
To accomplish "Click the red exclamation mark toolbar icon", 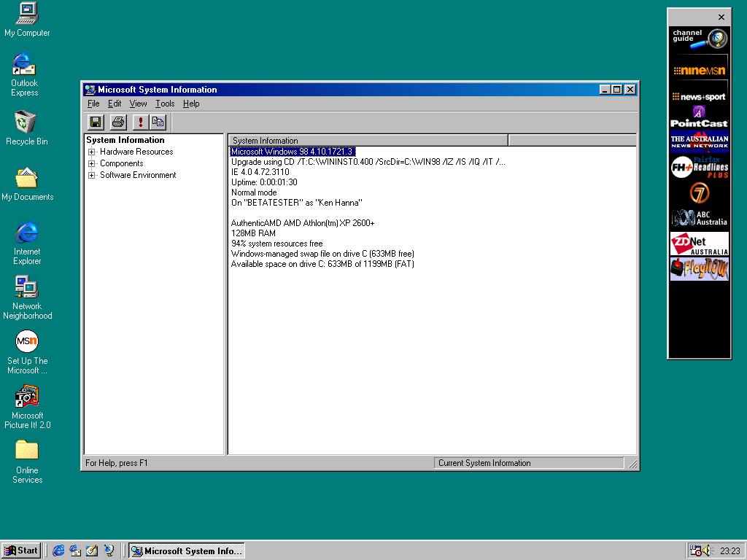I will click(x=141, y=122).
